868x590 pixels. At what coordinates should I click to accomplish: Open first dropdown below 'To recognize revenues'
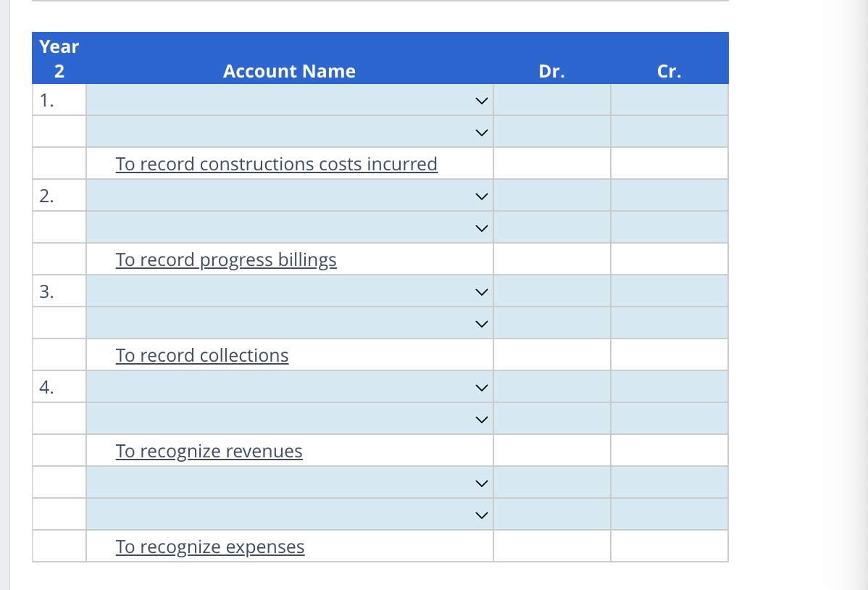(290, 483)
